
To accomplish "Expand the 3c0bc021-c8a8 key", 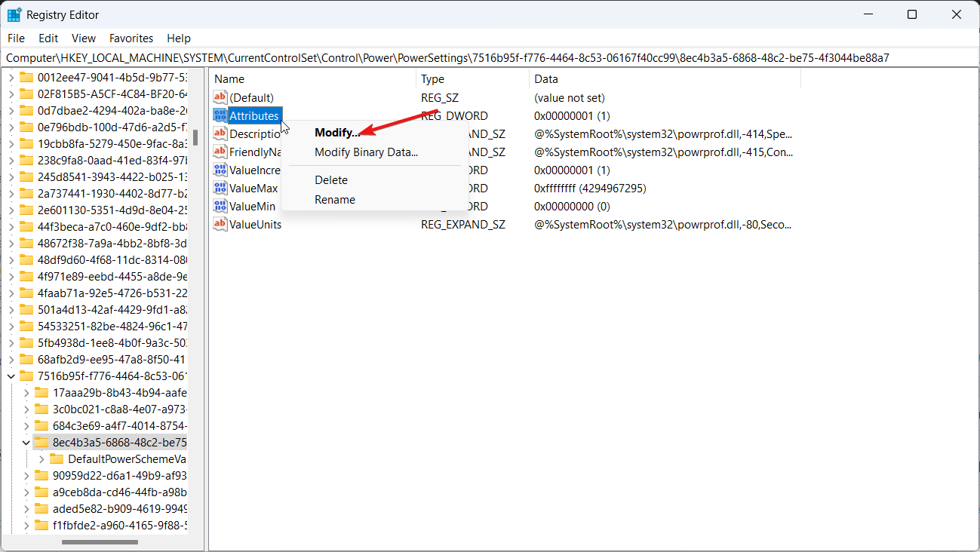I will pyautogui.click(x=26, y=409).
